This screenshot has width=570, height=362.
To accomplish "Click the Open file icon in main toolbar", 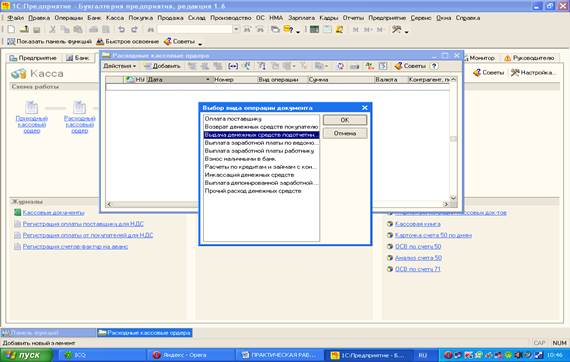I will [24, 29].
